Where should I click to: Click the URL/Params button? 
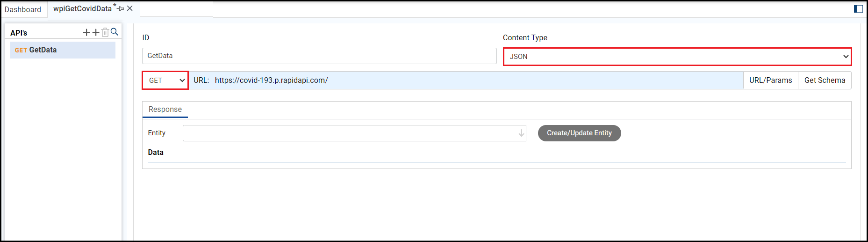(770, 81)
